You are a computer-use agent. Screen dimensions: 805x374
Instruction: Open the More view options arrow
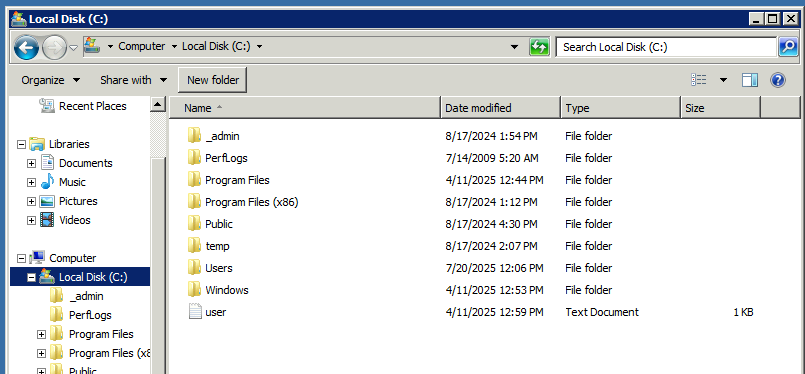tap(723, 80)
